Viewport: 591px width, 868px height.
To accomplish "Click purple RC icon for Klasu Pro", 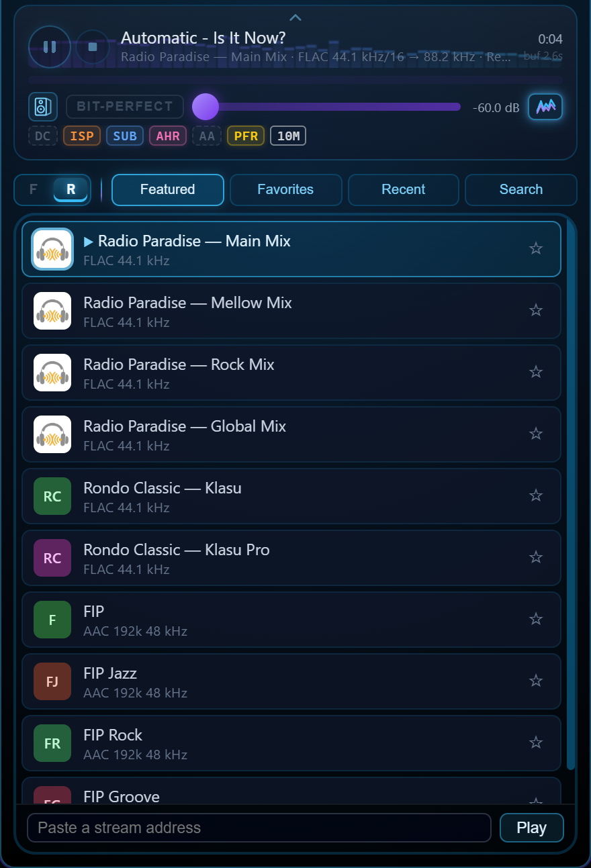I will coord(52,558).
